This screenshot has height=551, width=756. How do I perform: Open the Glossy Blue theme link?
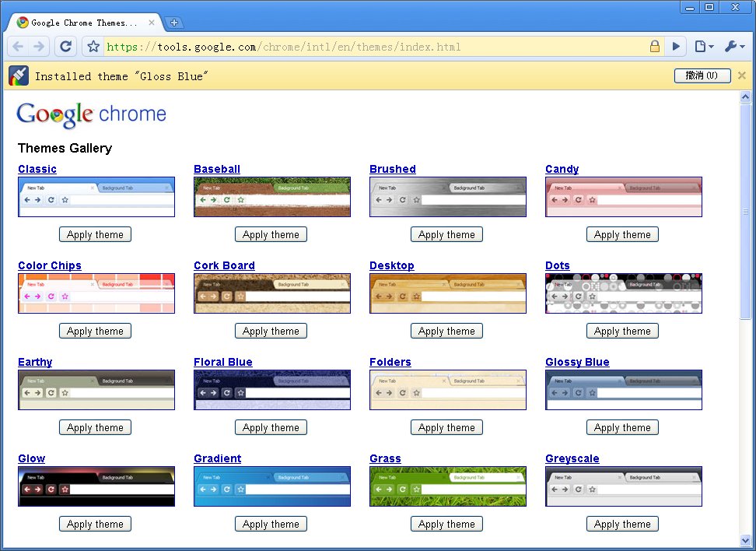click(x=577, y=362)
